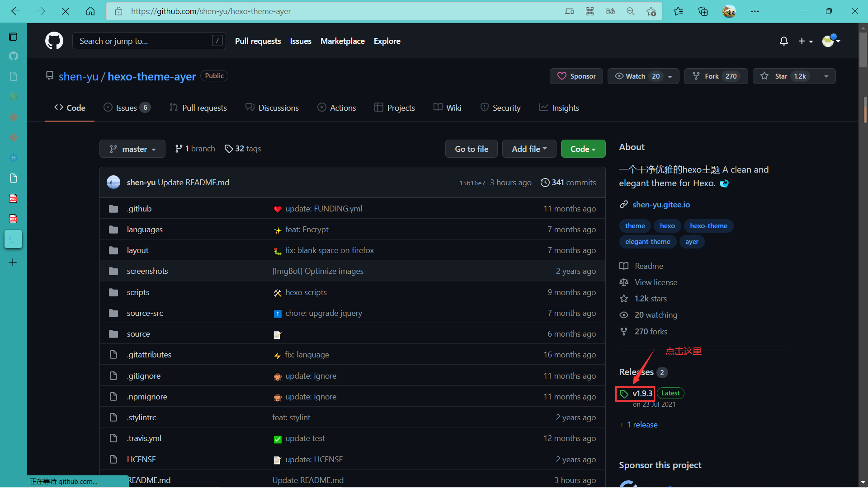Click the Go to file button
The height and width of the screenshot is (488, 868).
(472, 149)
